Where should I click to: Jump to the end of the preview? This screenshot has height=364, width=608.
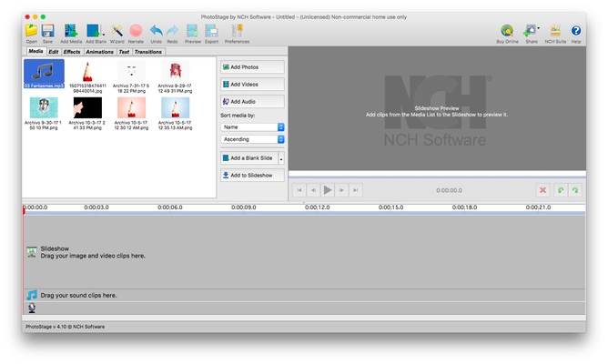click(356, 190)
